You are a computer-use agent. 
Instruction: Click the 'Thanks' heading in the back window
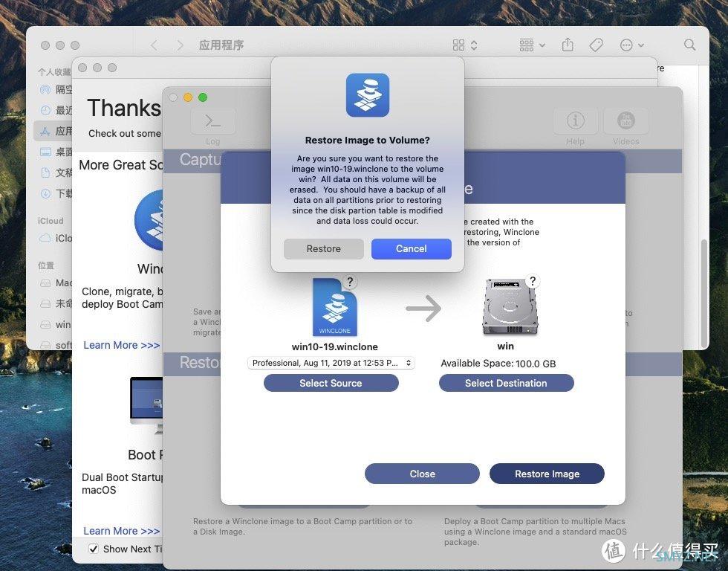tap(124, 108)
